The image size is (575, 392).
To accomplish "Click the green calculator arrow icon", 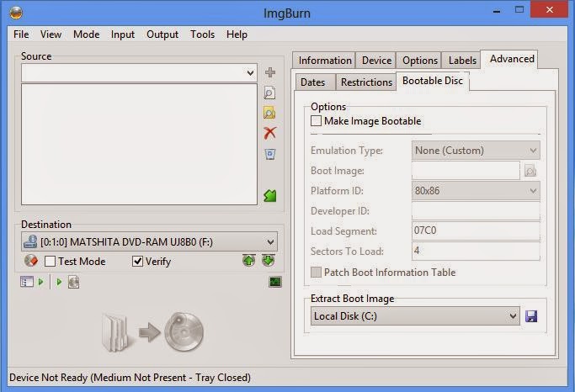I will tap(270, 196).
